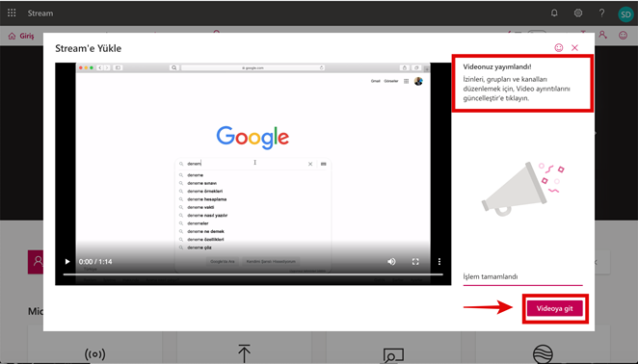Click the upload arrow icon below dialog
The image size is (638, 364).
pyautogui.click(x=244, y=353)
